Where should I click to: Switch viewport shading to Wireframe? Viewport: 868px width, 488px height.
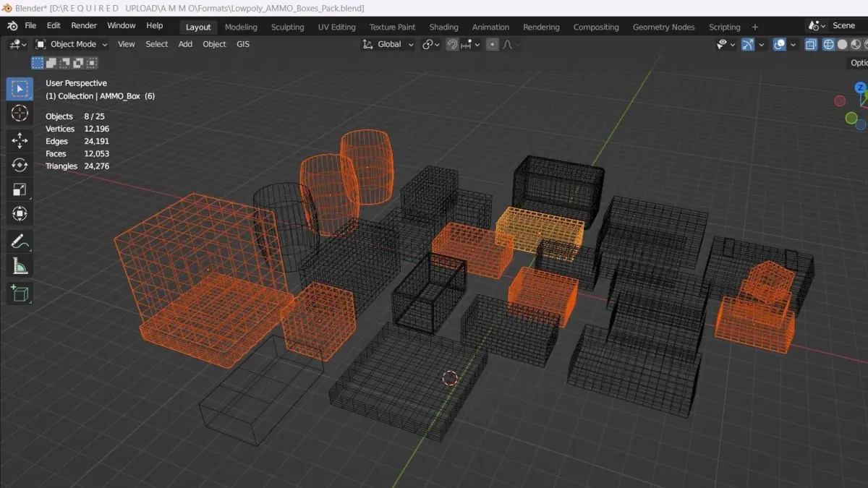pyautogui.click(x=829, y=44)
